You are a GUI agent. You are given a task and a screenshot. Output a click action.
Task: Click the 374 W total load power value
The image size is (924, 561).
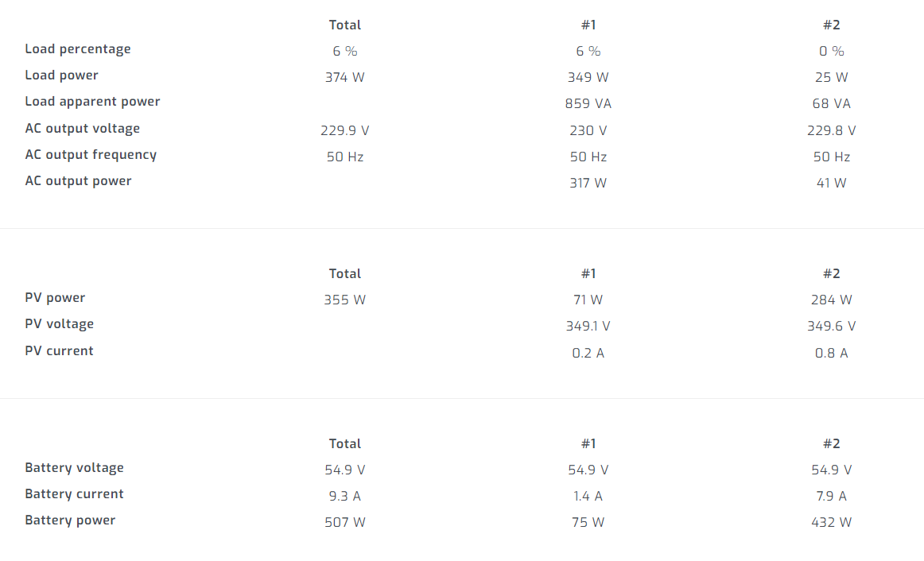(x=345, y=78)
